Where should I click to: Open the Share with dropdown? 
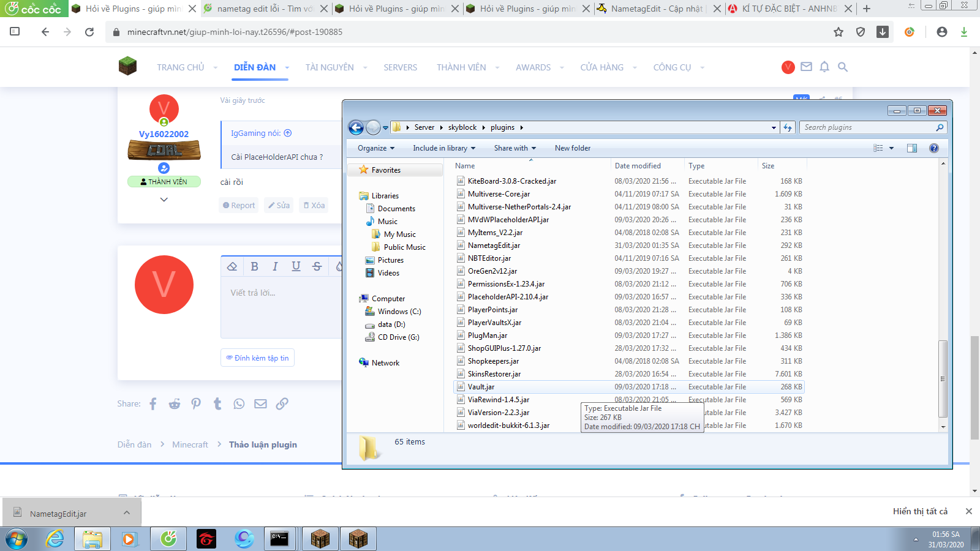click(515, 148)
